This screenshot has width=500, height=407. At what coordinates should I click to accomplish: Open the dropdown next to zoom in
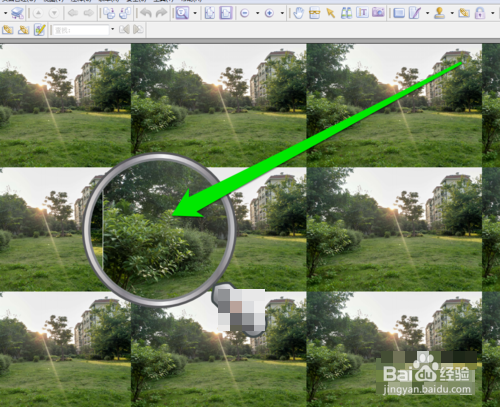(282, 13)
